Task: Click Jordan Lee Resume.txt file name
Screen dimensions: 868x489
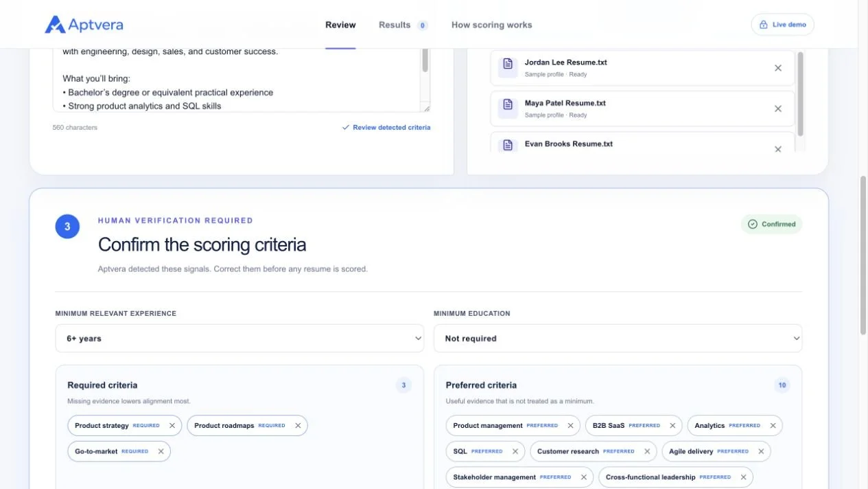Action: pos(565,62)
